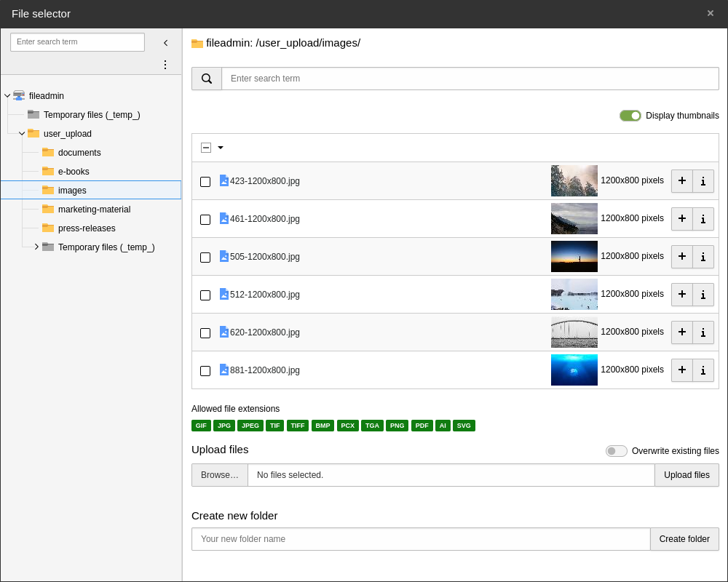
Task: Open the marketing-material folder label in tree
Action: click(94, 210)
